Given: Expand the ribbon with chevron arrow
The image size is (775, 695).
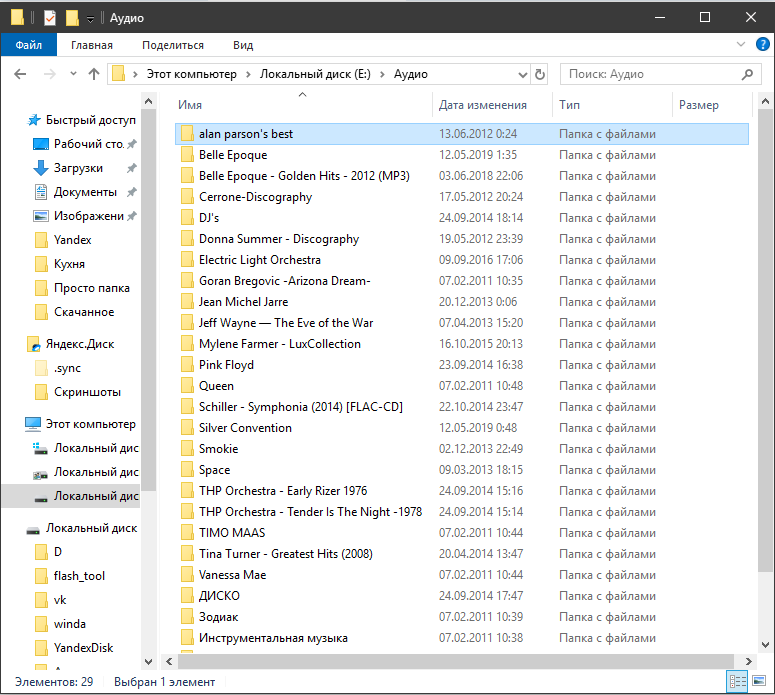Looking at the screenshot, I should (741, 44).
